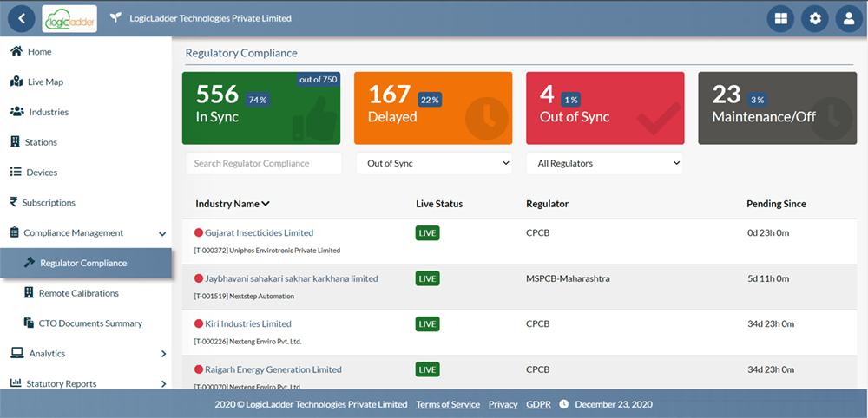Click LIVE badge for Jaybhavani row
The image size is (868, 418).
point(427,278)
